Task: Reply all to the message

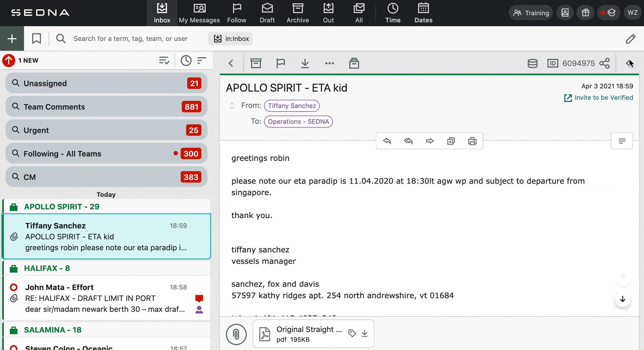Action: (408, 141)
